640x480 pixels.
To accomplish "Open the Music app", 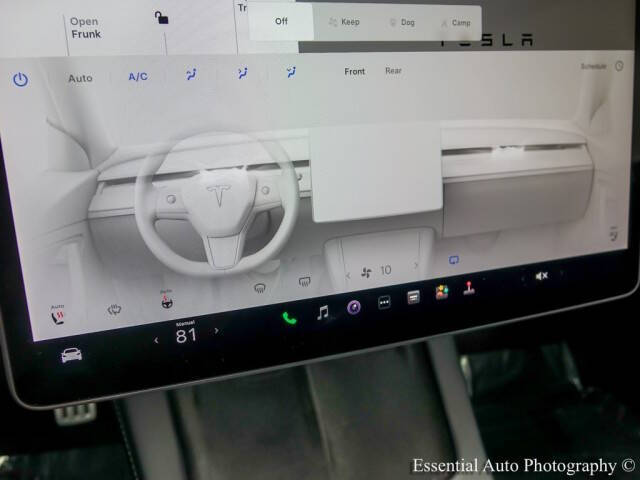I will coord(322,313).
